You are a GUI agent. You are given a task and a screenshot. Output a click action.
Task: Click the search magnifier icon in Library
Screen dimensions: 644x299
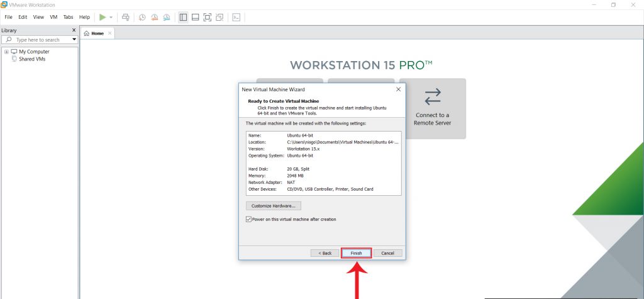point(9,40)
